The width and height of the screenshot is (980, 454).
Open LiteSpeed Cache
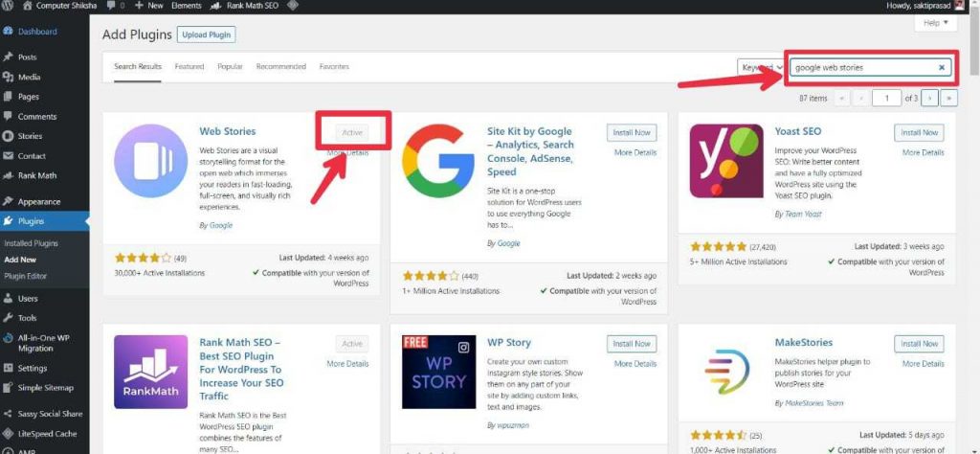[47, 434]
